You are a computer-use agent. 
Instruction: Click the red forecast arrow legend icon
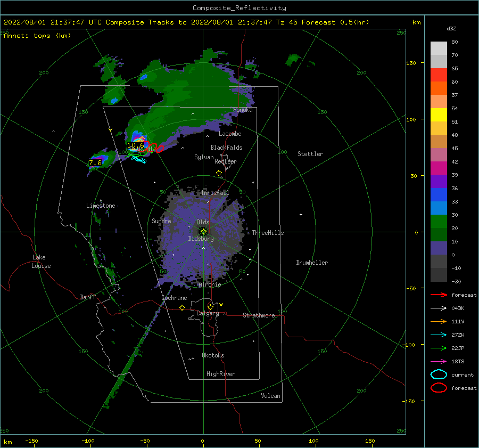tap(439, 295)
